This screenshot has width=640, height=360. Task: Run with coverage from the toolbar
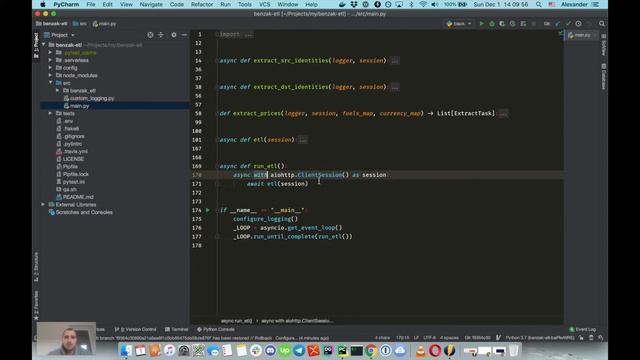click(502, 24)
